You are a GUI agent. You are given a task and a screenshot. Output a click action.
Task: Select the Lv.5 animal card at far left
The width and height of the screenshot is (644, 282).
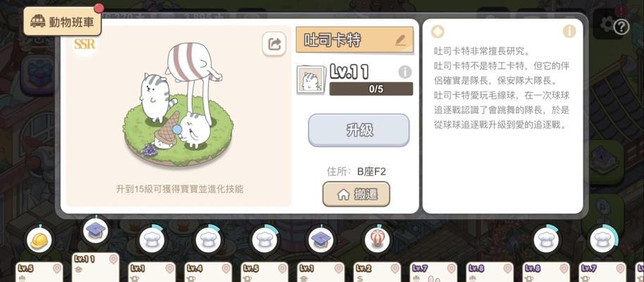tap(39, 272)
